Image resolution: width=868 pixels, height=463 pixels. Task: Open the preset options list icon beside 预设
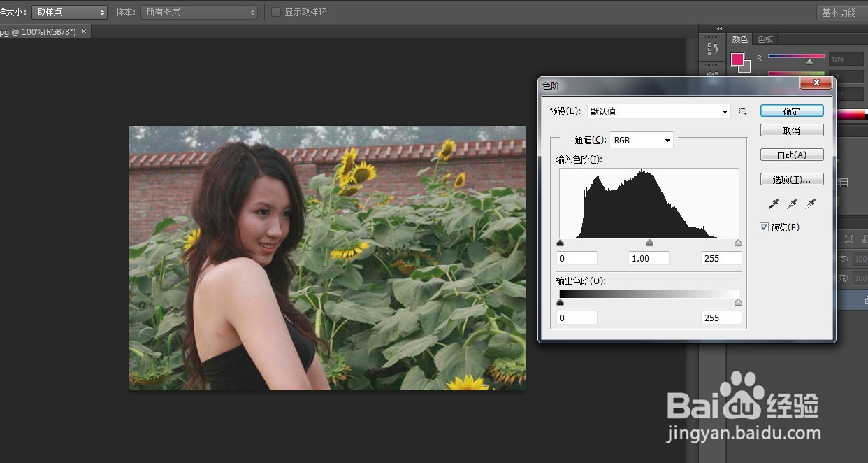(x=742, y=111)
